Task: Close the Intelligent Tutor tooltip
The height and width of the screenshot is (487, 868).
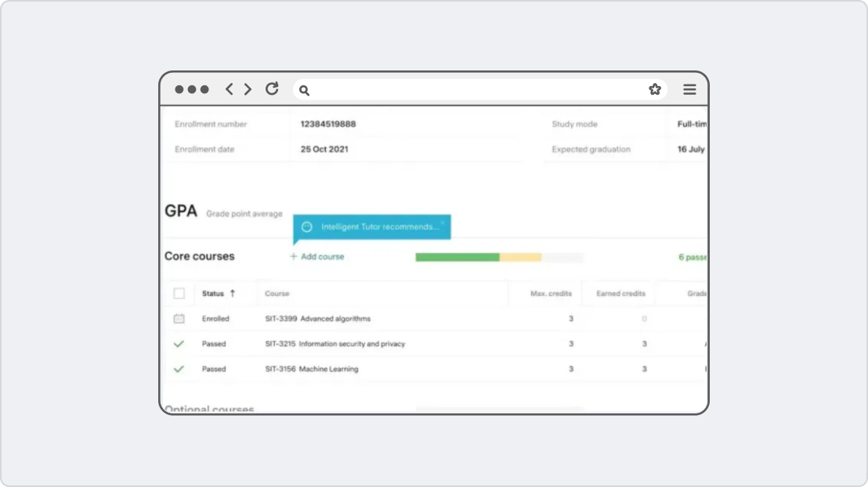Action: [443, 222]
